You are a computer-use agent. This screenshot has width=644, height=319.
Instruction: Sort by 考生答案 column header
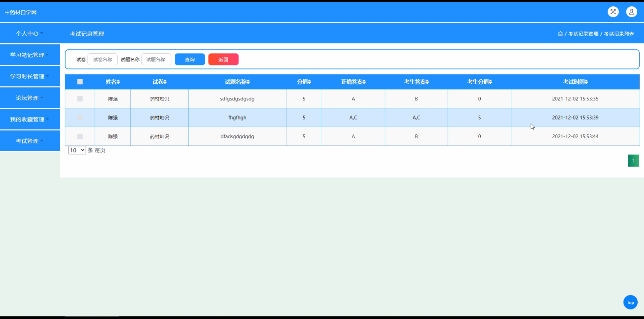[x=416, y=82]
